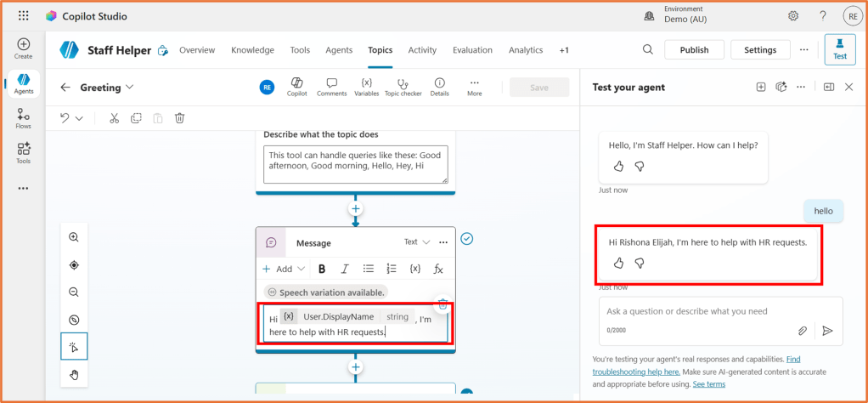Expand the Greeting topic dropdown
Viewport: 868px width, 403px height.
130,88
